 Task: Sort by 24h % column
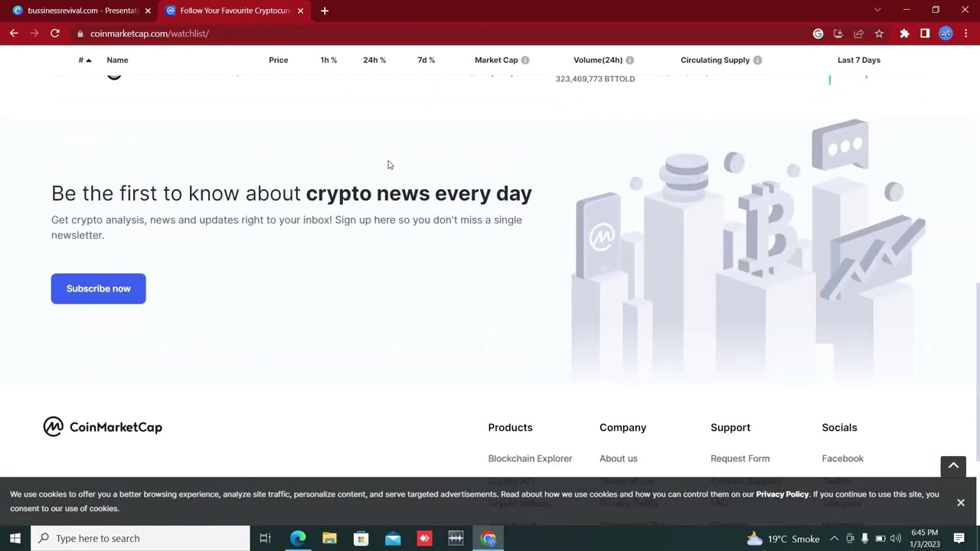[x=374, y=60]
